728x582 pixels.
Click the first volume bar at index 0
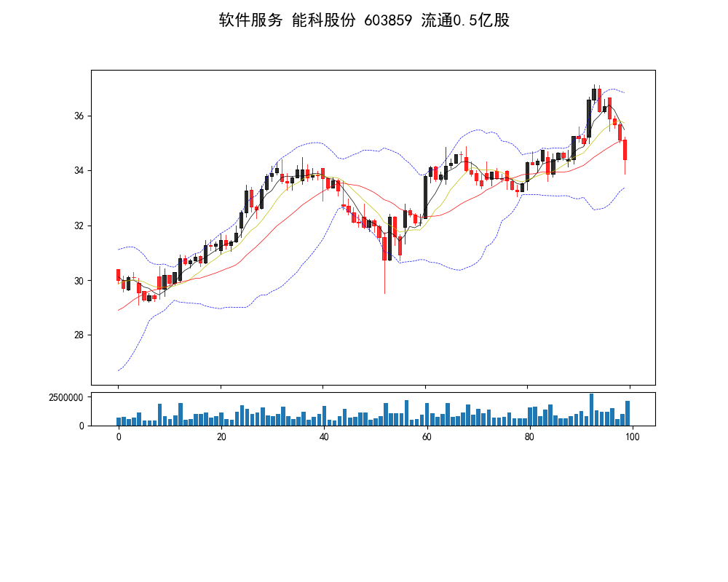[119, 421]
